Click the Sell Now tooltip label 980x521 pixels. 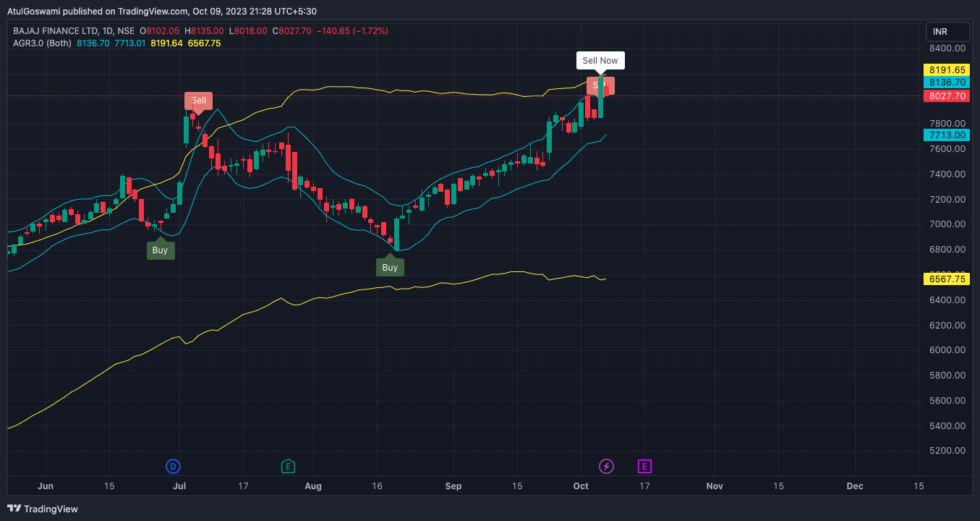click(600, 61)
